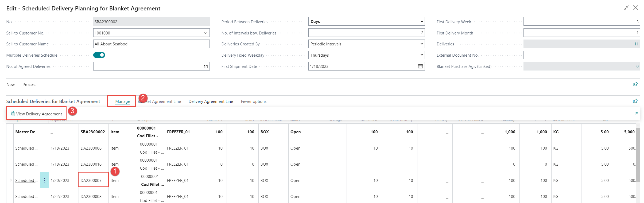Open the Process menu
Screen dimensions: 644x203
click(29, 85)
